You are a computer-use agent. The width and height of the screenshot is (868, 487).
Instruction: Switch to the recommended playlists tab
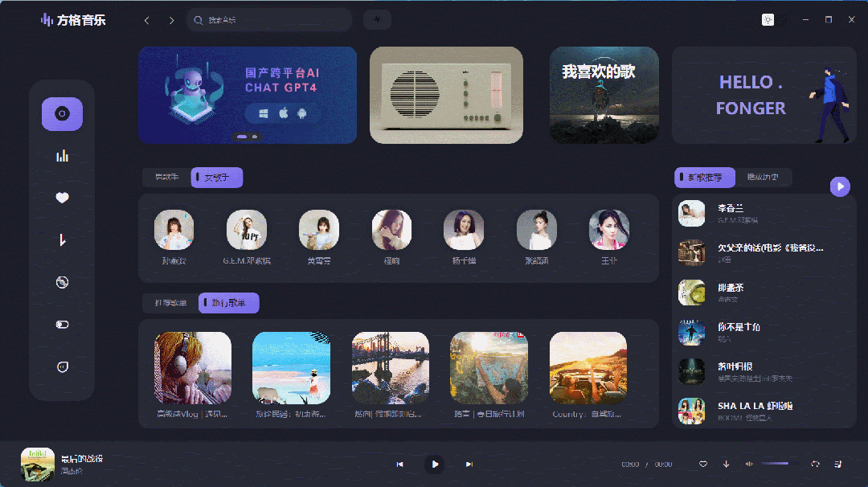coord(170,303)
